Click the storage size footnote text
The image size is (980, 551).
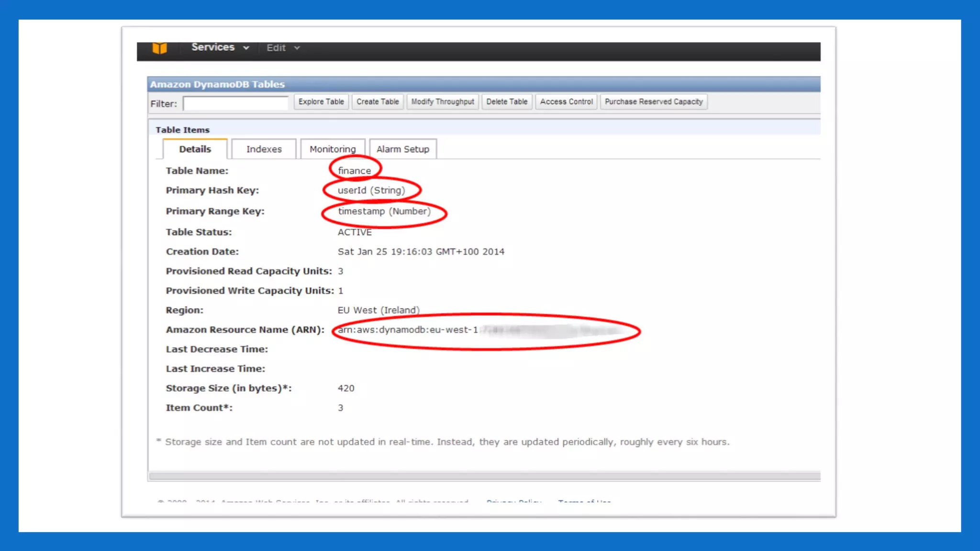click(443, 442)
